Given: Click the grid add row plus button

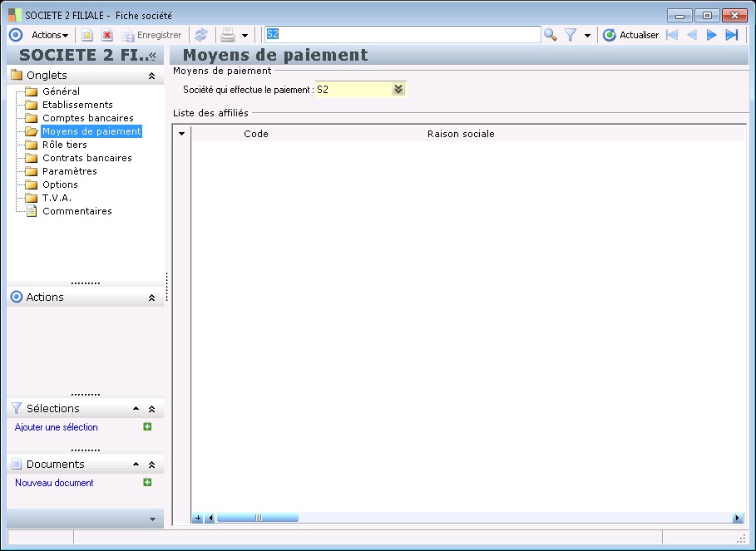Looking at the screenshot, I should click(x=198, y=519).
